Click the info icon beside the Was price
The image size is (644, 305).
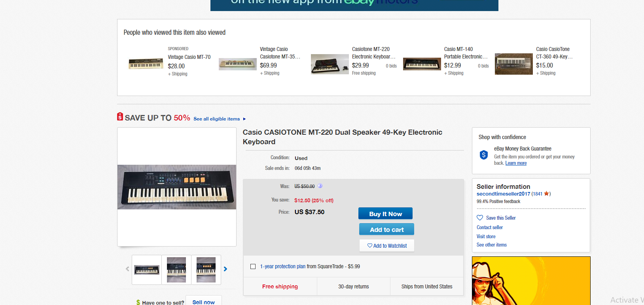320,186
